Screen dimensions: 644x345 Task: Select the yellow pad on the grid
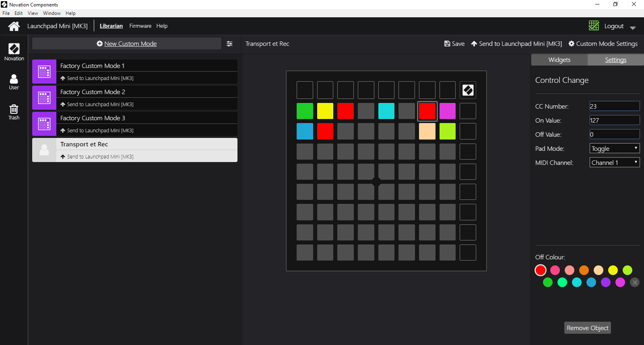[x=325, y=111]
